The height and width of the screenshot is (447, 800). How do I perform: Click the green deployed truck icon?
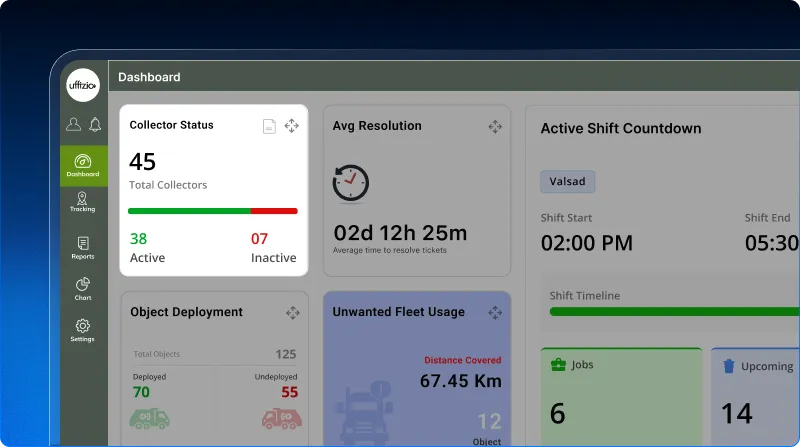pos(149,419)
